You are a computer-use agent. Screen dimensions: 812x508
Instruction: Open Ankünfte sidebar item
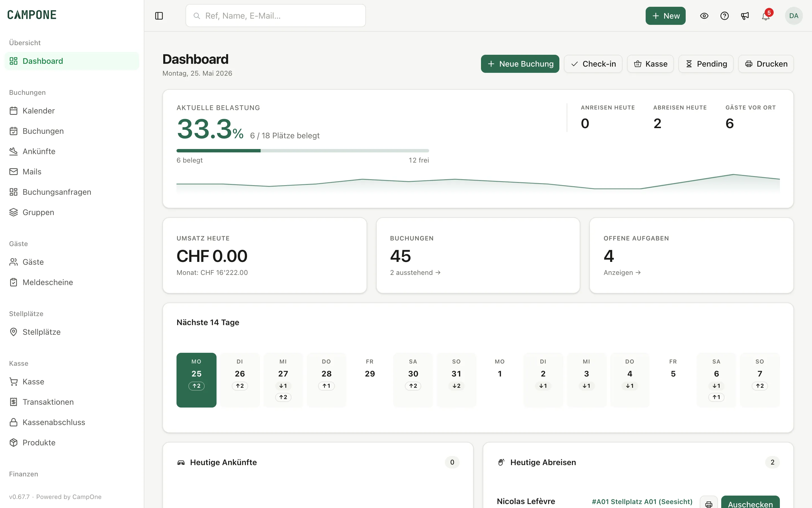tap(72, 152)
